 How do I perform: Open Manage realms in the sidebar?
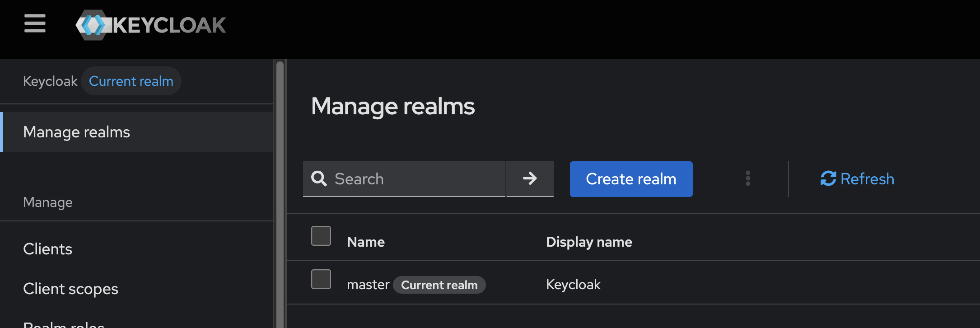[x=77, y=132]
